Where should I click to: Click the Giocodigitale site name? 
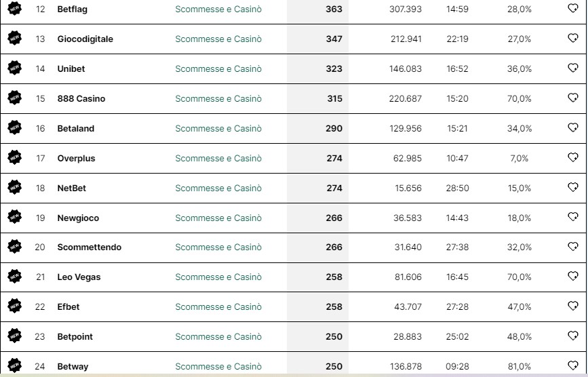[x=85, y=39]
